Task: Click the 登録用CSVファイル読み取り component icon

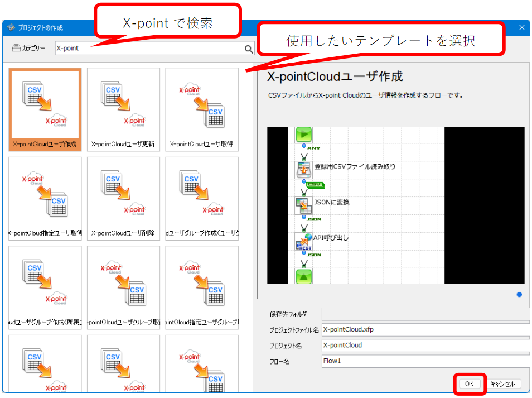Action: (304, 170)
